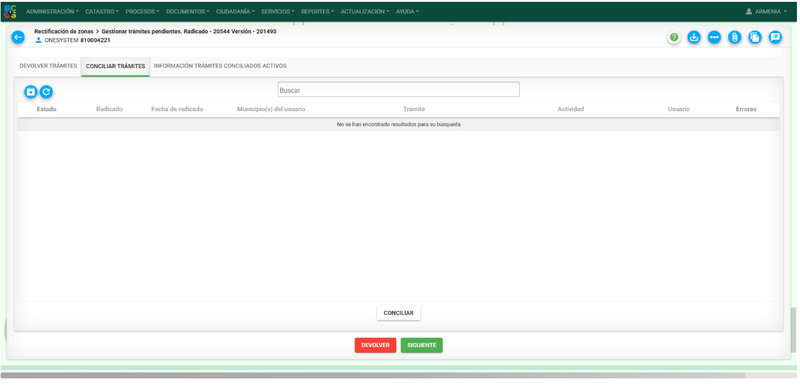This screenshot has height=387, width=800.
Task: Click the Rectificación de zonas breadcrumb
Action: pos(64,31)
